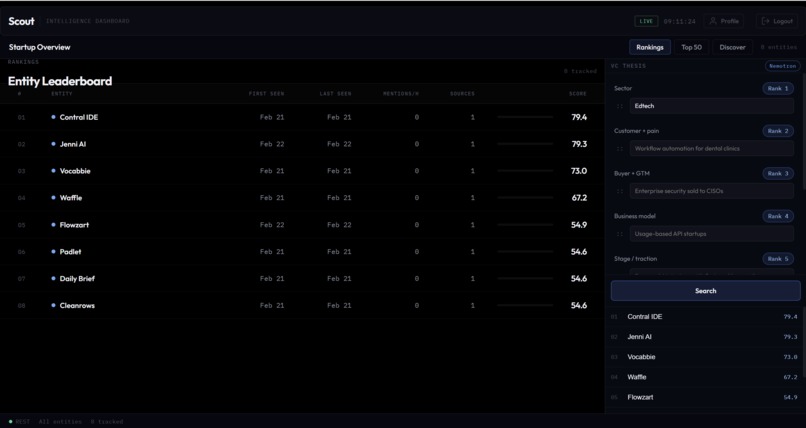This screenshot has width=806, height=428.
Task: Click the blue dot next to Contral IDE
Action: click(53, 117)
